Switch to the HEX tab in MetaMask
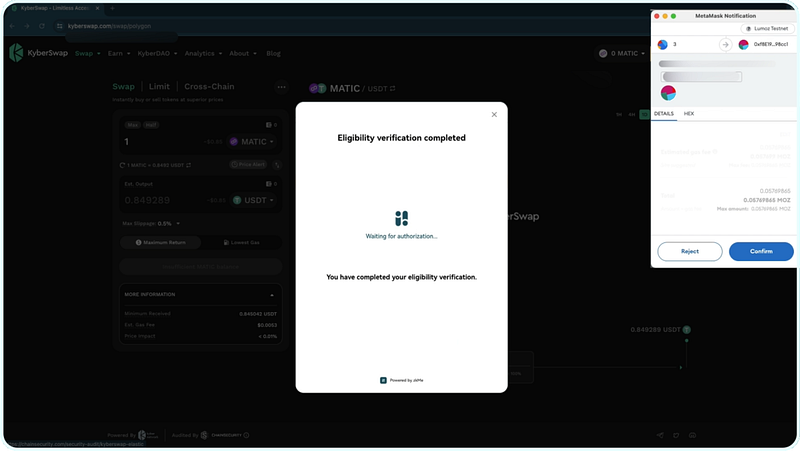The height and width of the screenshot is (451, 800). click(689, 114)
